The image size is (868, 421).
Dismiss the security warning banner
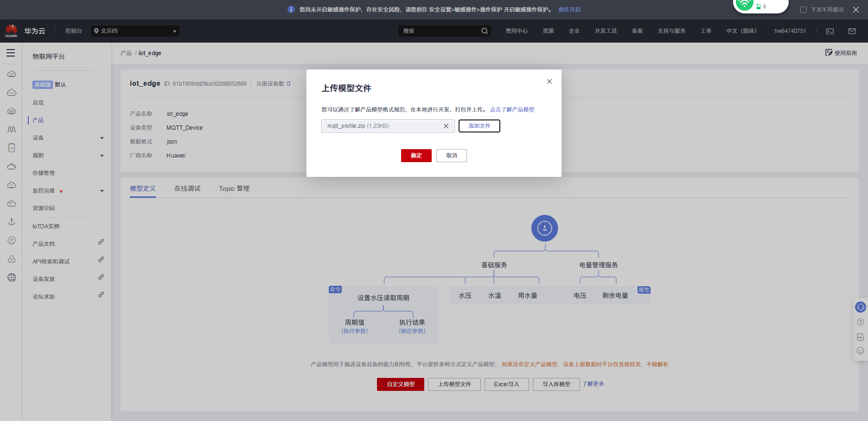coord(856,9)
